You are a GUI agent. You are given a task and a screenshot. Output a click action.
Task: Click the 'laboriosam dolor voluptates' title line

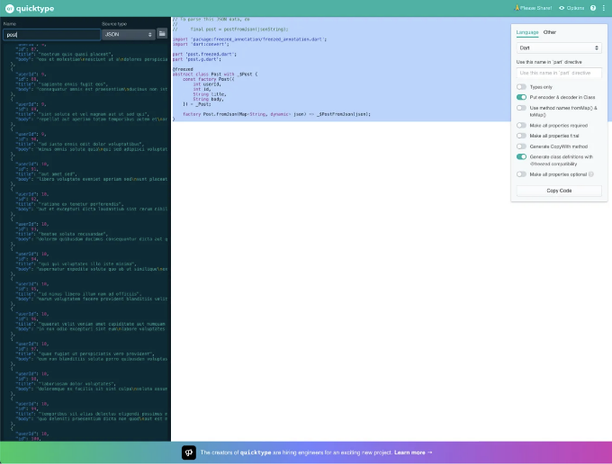66,384
